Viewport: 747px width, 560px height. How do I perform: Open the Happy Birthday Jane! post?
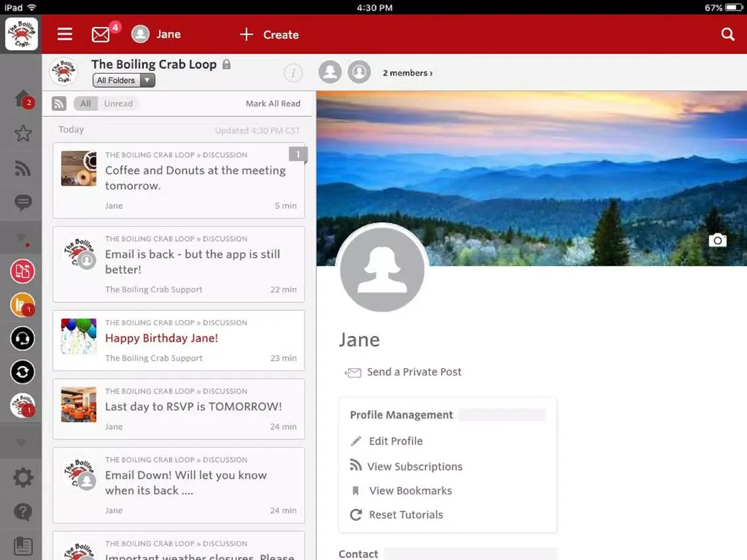click(x=179, y=340)
